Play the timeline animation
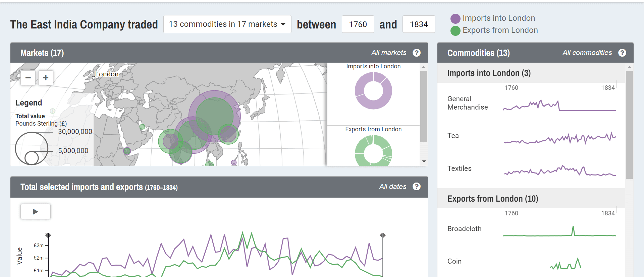 click(36, 211)
